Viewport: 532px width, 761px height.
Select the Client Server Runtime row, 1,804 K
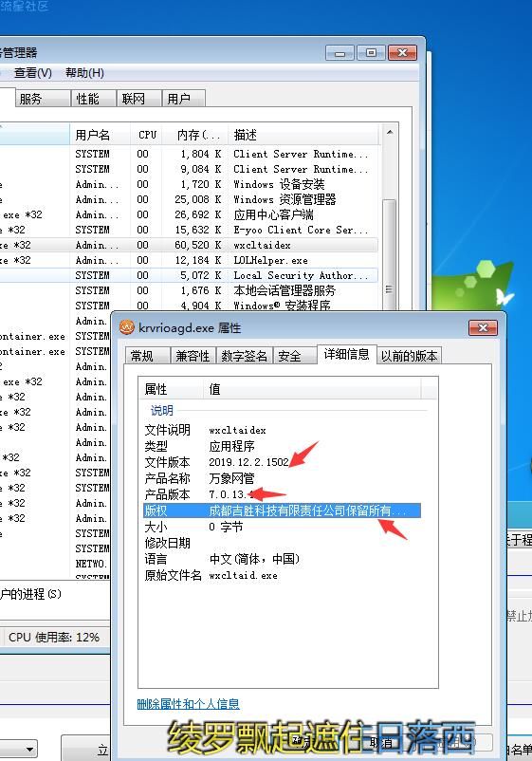pos(189,154)
